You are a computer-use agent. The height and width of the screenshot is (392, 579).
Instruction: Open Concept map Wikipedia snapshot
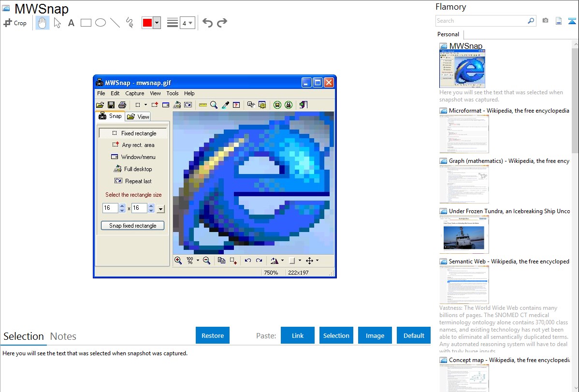(464, 378)
